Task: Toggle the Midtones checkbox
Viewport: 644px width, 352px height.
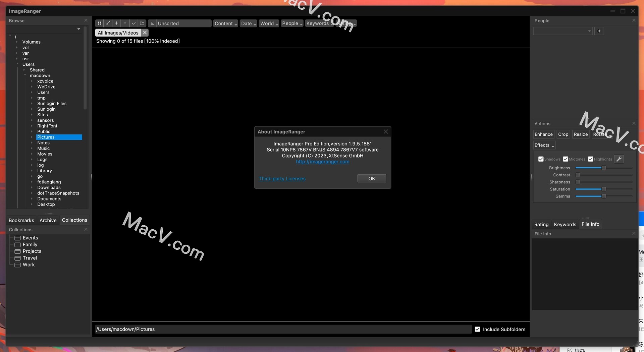Action: (566, 159)
